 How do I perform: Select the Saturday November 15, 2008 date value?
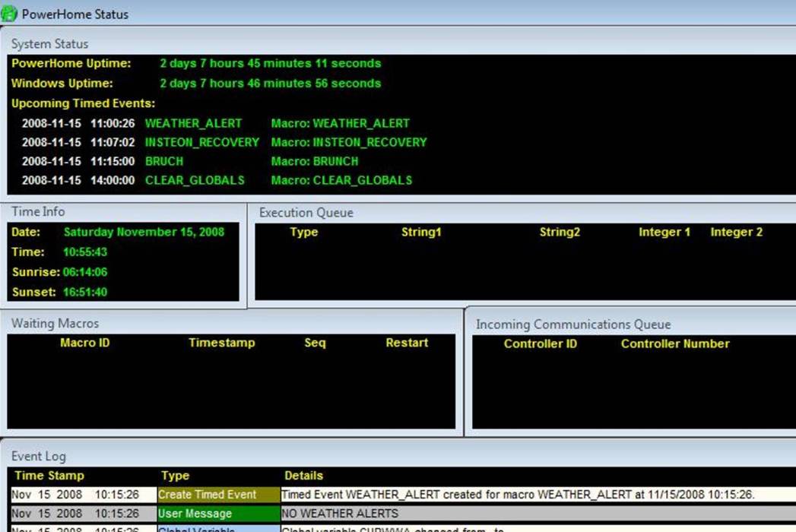click(144, 233)
